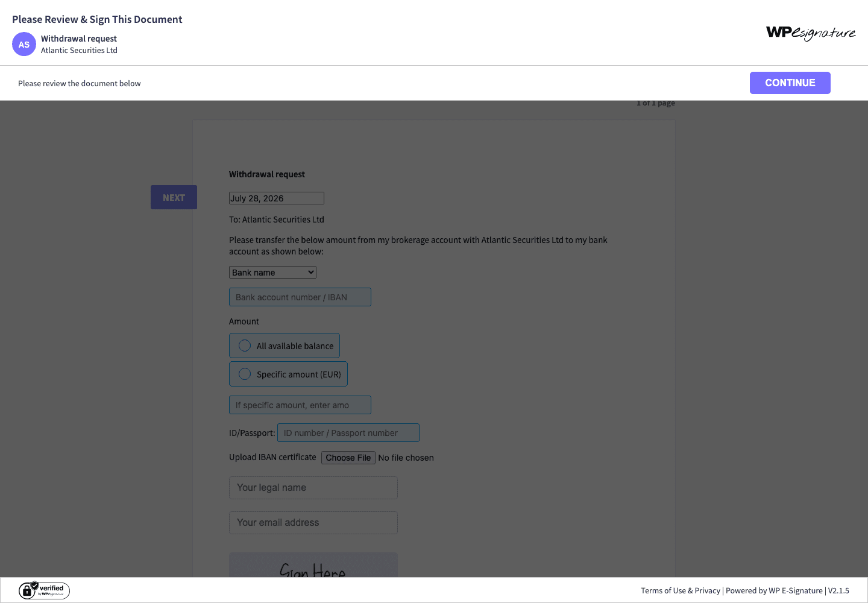868x603 pixels.
Task: Click the Amount label
Action: [x=244, y=321]
